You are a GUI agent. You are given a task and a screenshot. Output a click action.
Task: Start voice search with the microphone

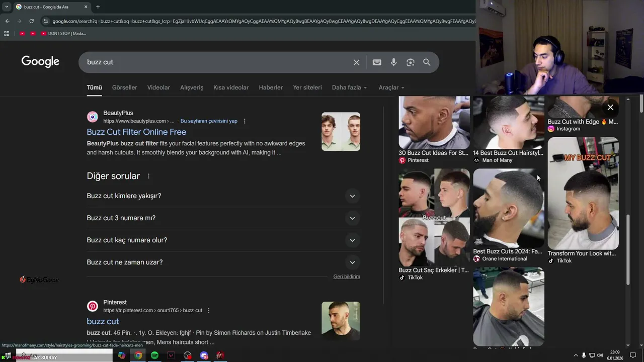(x=393, y=62)
